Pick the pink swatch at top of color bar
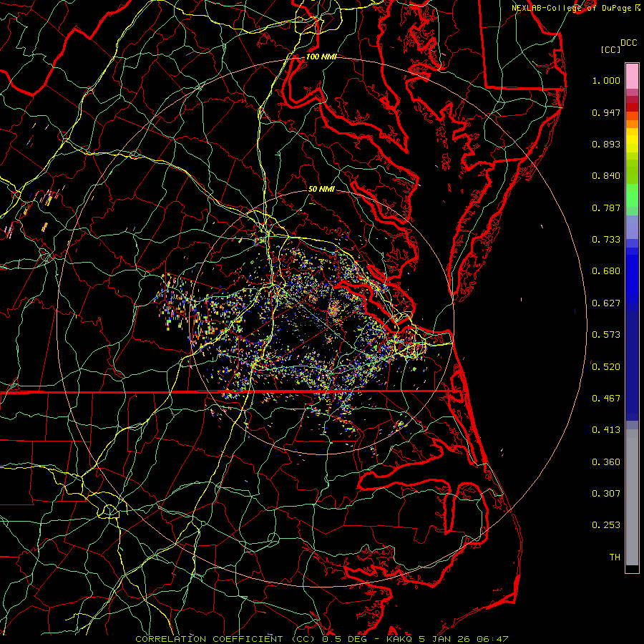 click(x=632, y=77)
